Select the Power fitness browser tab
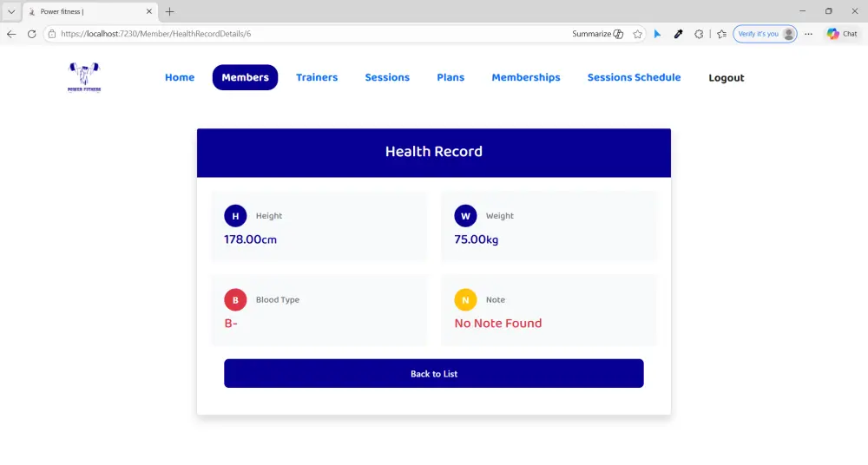The image size is (868, 465). [90, 11]
